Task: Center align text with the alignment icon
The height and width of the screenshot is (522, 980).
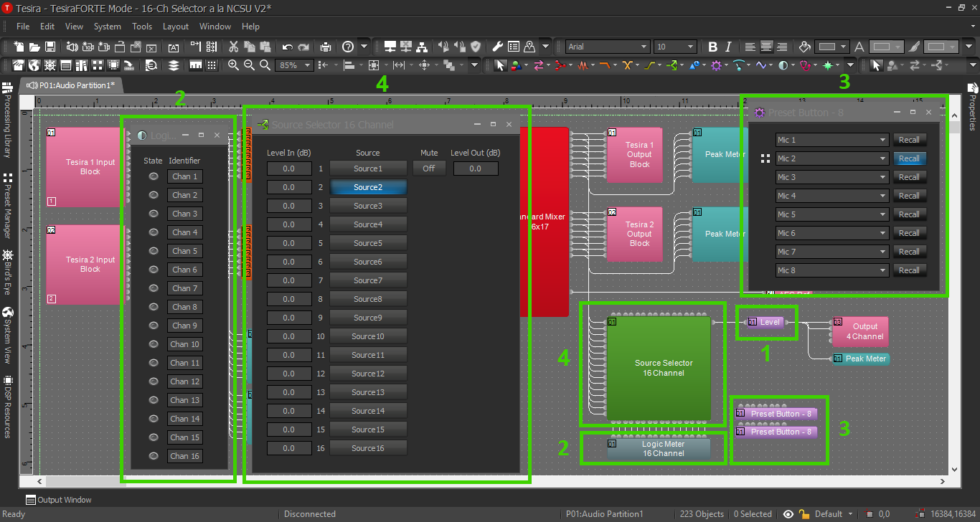Action: [x=767, y=47]
